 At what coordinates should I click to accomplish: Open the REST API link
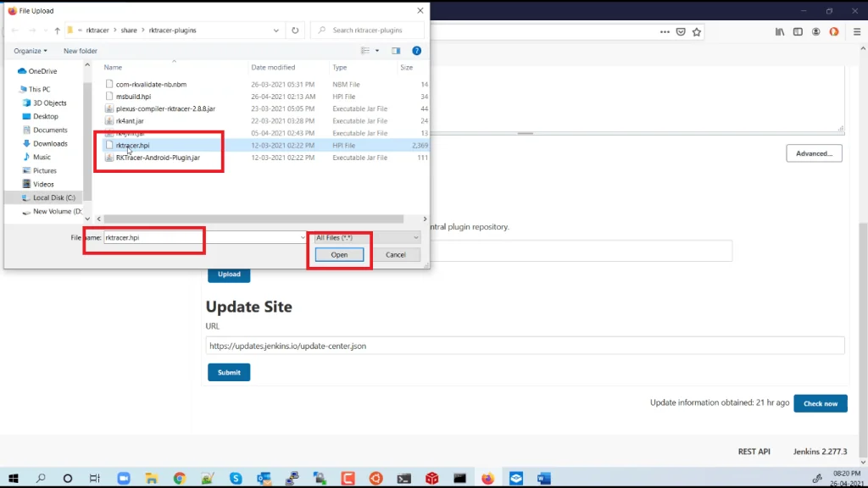click(x=754, y=452)
